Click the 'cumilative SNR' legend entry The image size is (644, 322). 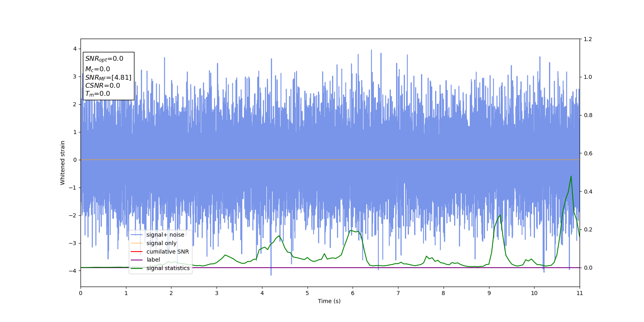[167, 252]
